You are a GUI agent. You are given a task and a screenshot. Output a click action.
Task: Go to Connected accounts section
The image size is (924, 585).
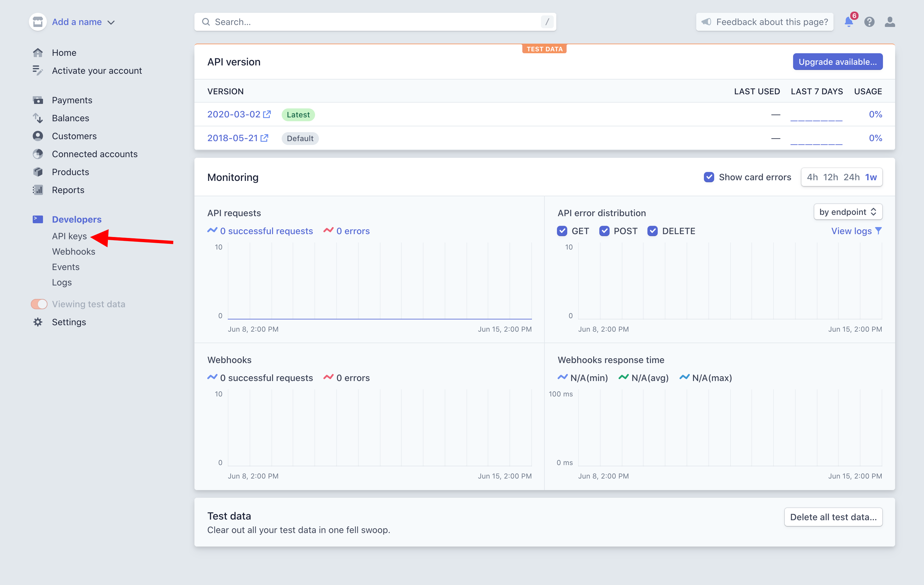[95, 154]
